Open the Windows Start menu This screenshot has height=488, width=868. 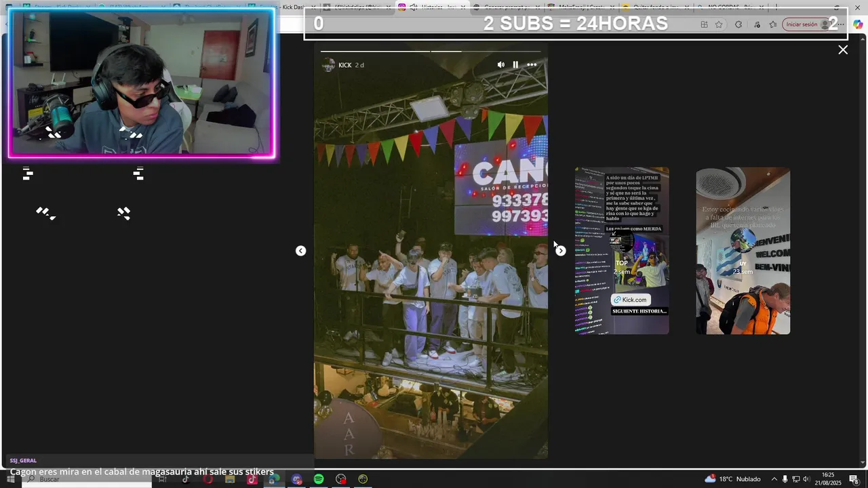coord(10,479)
